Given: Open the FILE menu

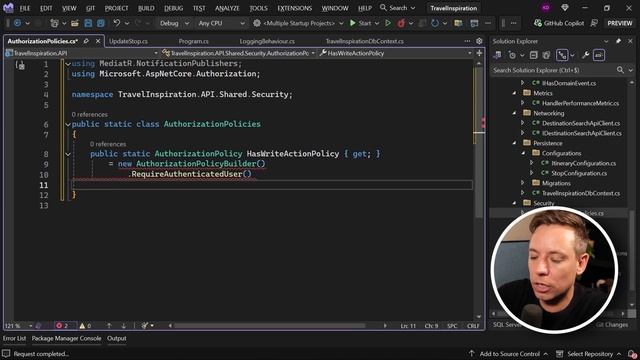Looking at the screenshot, I should pyautogui.click(x=25, y=8).
